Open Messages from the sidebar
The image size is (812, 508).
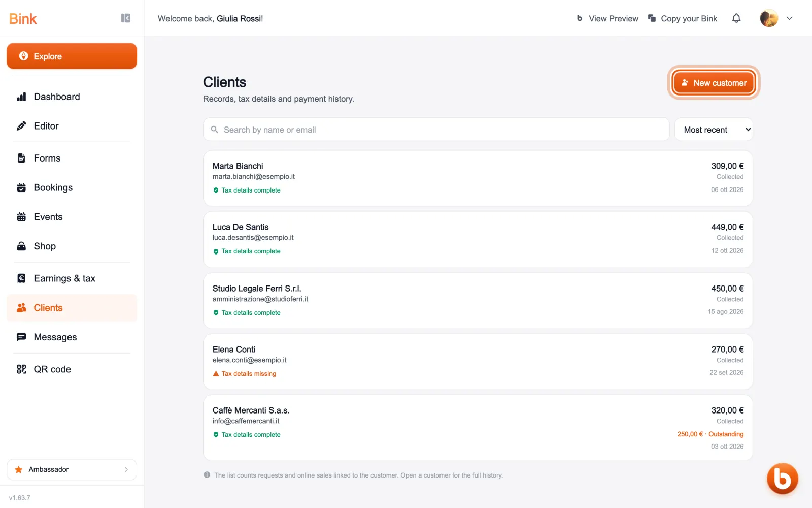(72, 337)
